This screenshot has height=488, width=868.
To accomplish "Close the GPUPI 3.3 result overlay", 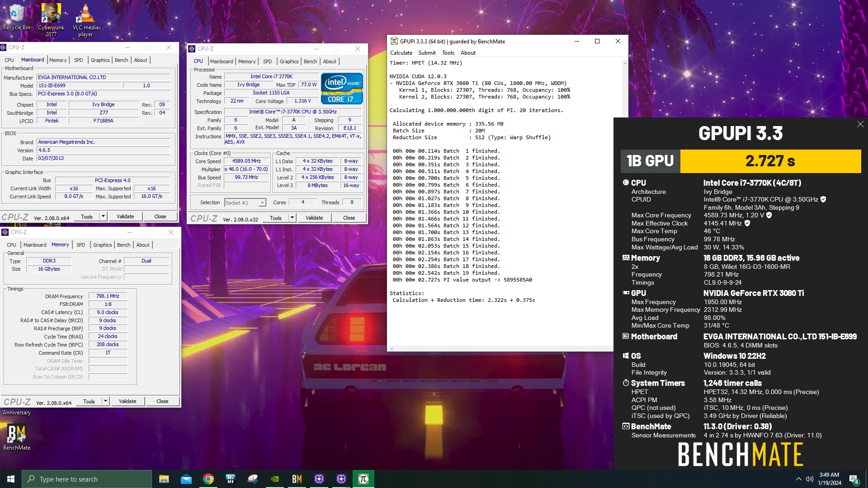I will coord(860,124).
